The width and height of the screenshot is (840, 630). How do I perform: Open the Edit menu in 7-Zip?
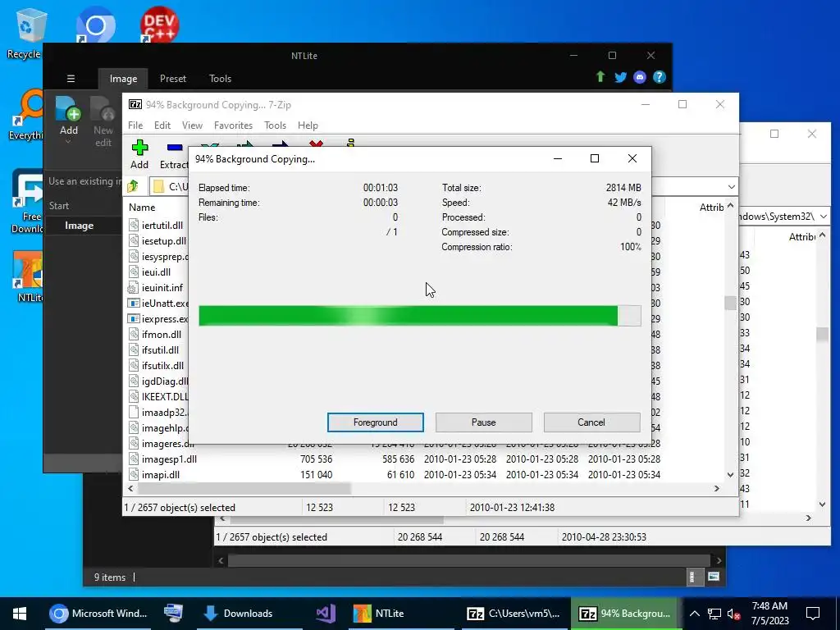(x=162, y=126)
